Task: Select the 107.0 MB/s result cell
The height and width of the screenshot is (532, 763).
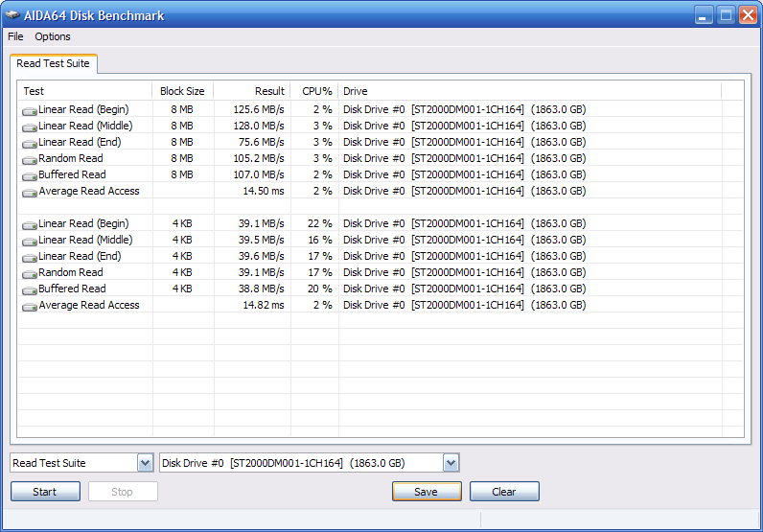Action: pyautogui.click(x=259, y=174)
